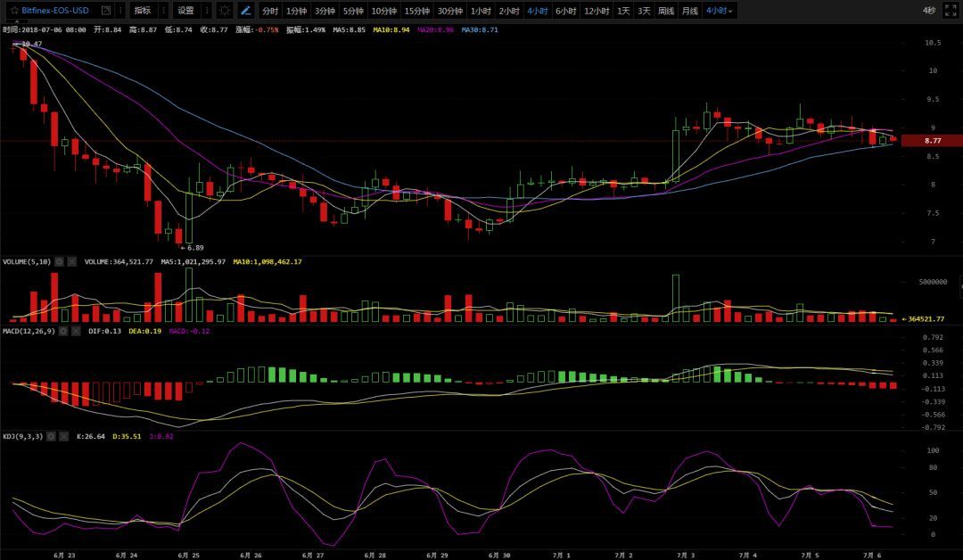Select the 30分钟 interval
The width and height of the screenshot is (963, 560).
[x=450, y=11]
